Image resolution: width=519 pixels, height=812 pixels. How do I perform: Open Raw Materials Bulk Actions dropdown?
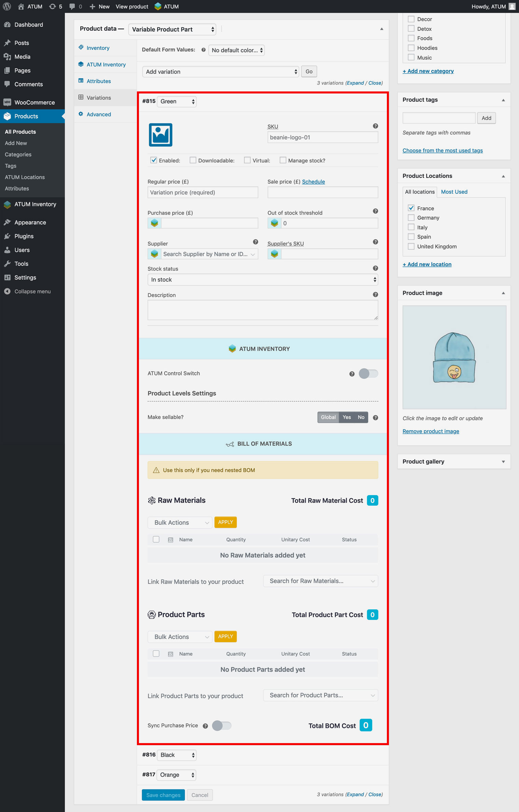180,522
